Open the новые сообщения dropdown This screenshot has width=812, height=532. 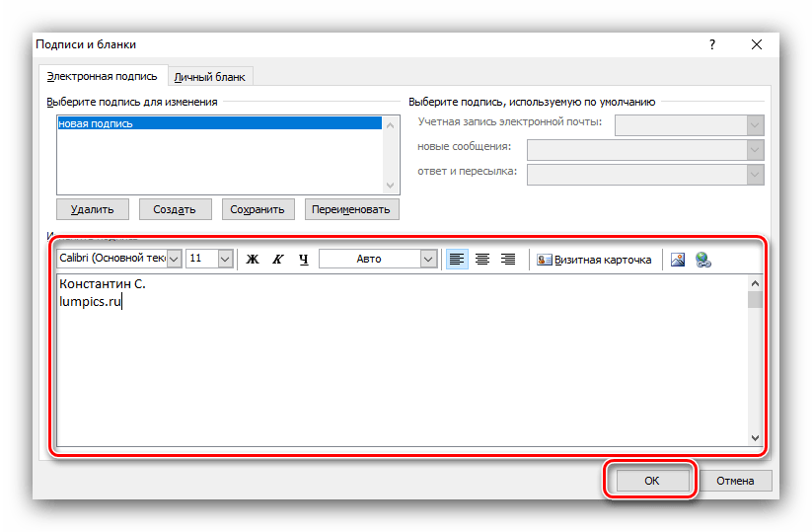(x=755, y=149)
